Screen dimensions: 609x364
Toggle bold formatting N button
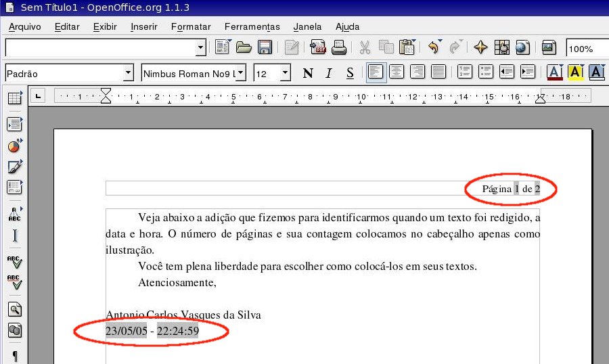click(x=308, y=73)
